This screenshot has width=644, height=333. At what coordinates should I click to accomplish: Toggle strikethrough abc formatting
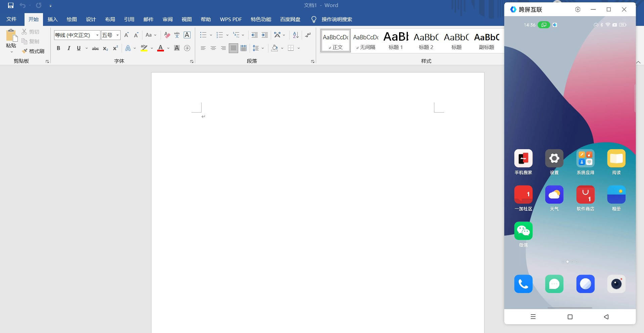95,48
